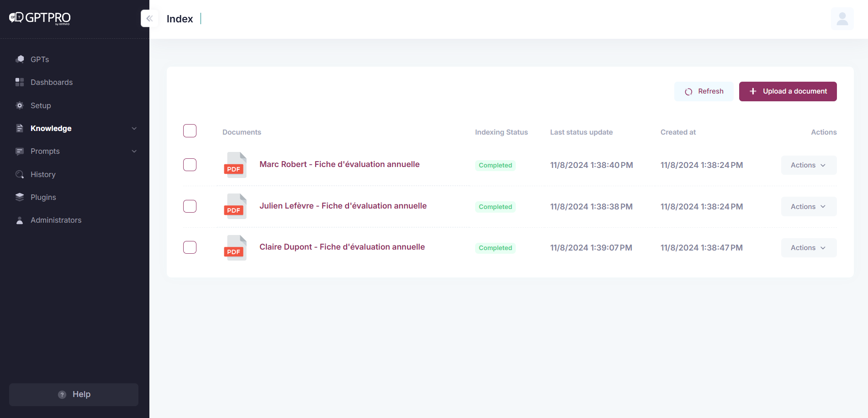
Task: Click the Administrators person icon
Action: click(20, 220)
